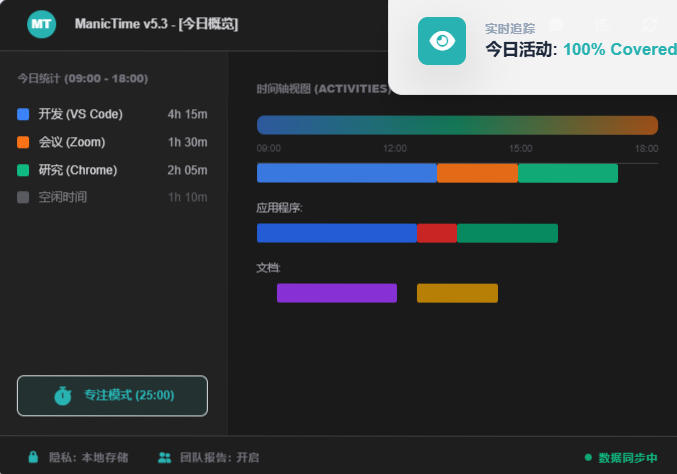Start 专注模式 (25:00) focus mode

[x=112, y=395]
